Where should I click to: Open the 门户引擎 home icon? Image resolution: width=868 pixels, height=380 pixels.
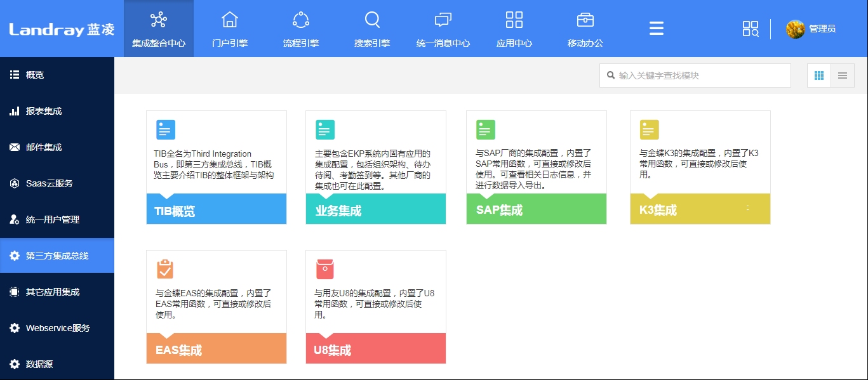click(x=230, y=20)
